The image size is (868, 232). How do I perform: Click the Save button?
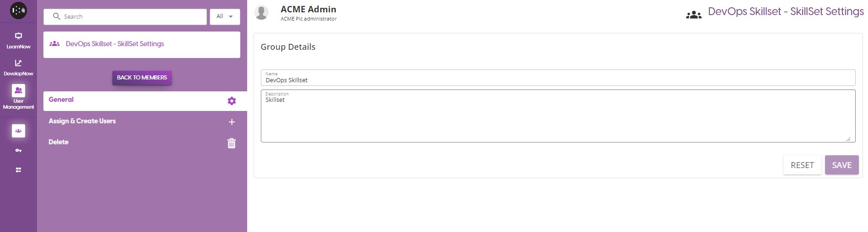842,165
